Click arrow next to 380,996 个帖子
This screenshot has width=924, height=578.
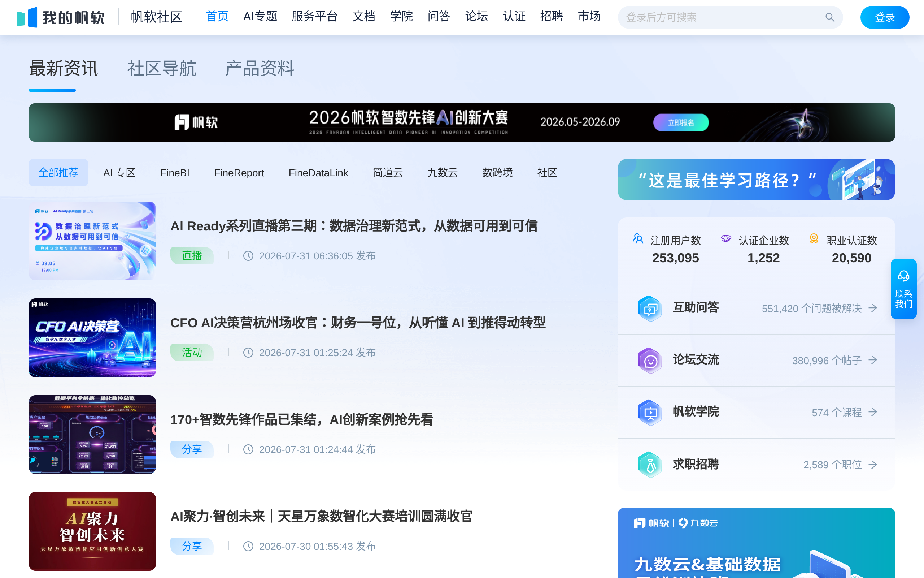click(x=873, y=360)
